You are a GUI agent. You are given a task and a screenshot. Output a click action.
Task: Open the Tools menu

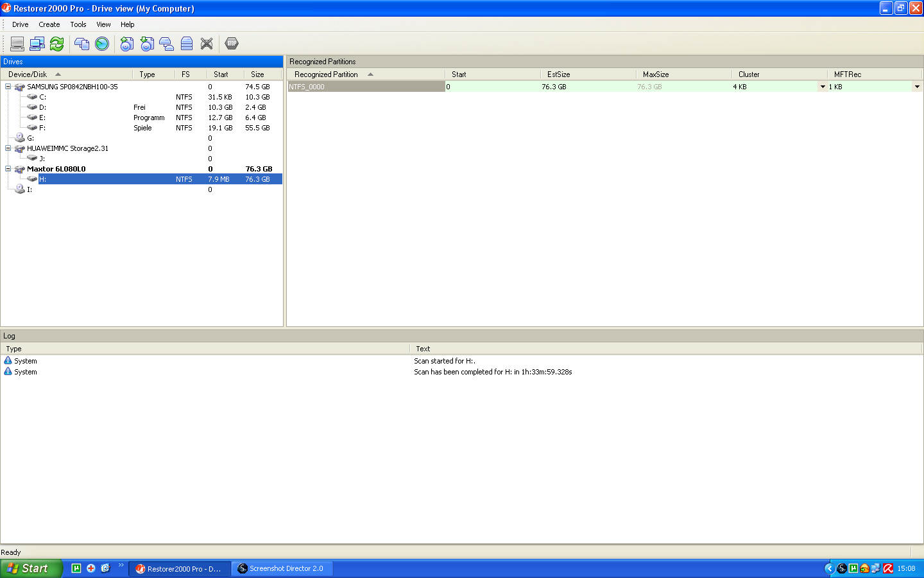click(78, 24)
